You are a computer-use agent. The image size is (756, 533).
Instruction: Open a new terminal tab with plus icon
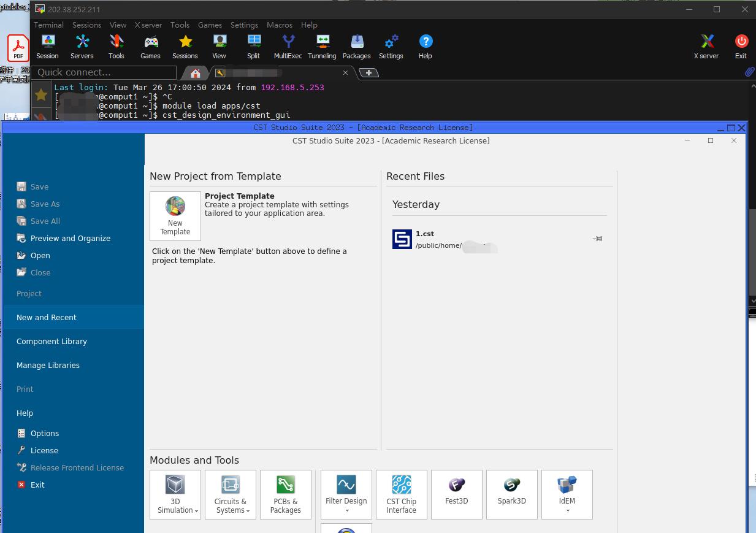pyautogui.click(x=368, y=72)
